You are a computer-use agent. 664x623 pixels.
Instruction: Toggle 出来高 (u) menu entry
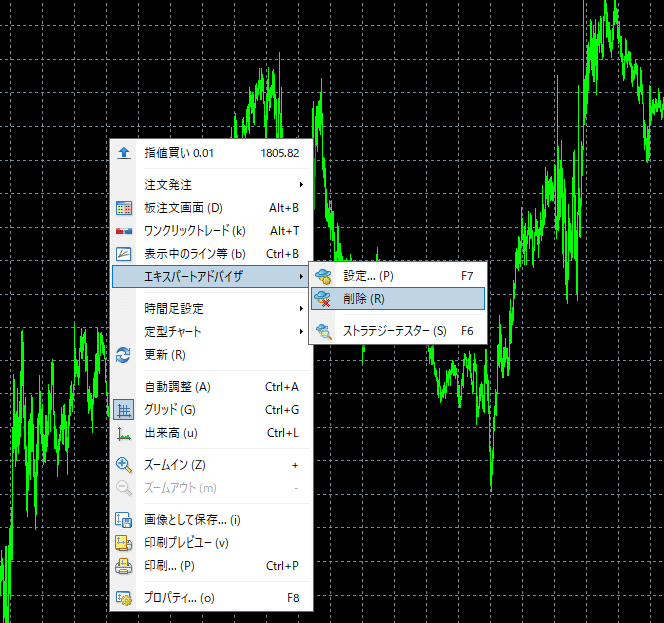(211, 433)
